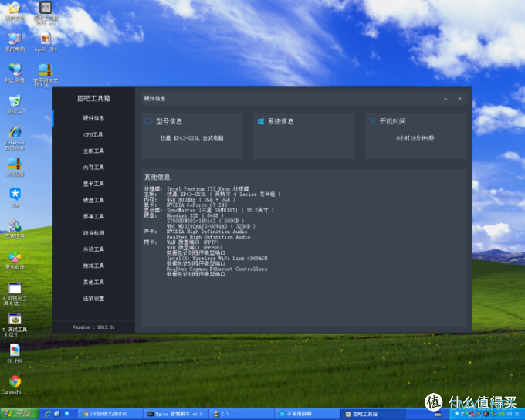The height and width of the screenshot is (420, 525).
Task: Select 烤鸡工具 in the sidebar
Action: [93, 266]
